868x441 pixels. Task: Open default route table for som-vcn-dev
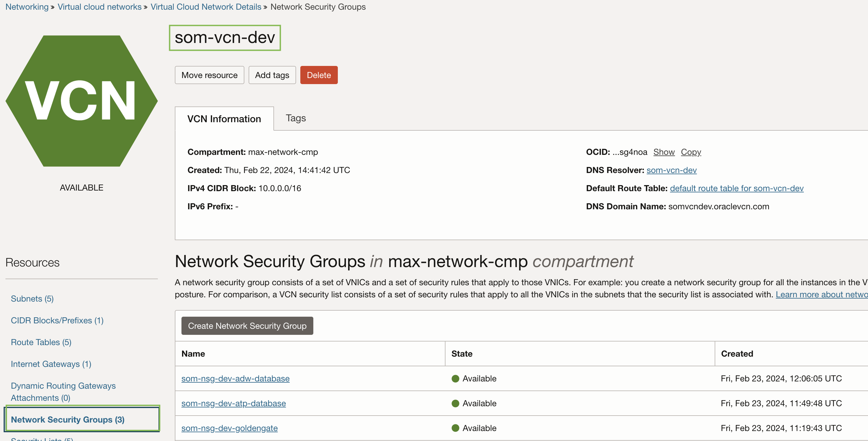pos(736,188)
